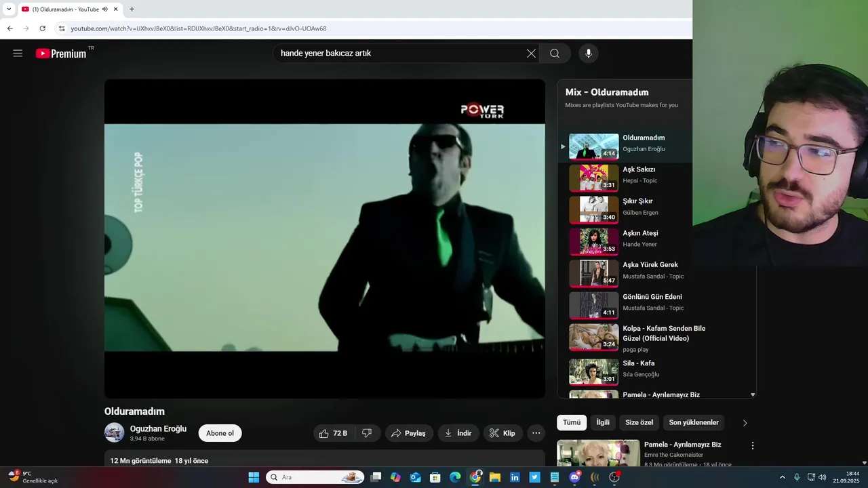Reload the page with refresh icon
The height and width of the screenshot is (488, 868).
coord(42,28)
